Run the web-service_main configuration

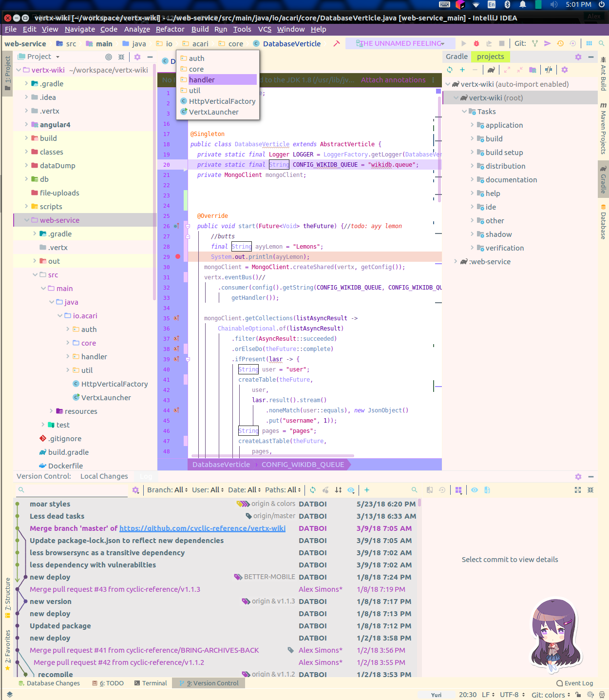464,43
